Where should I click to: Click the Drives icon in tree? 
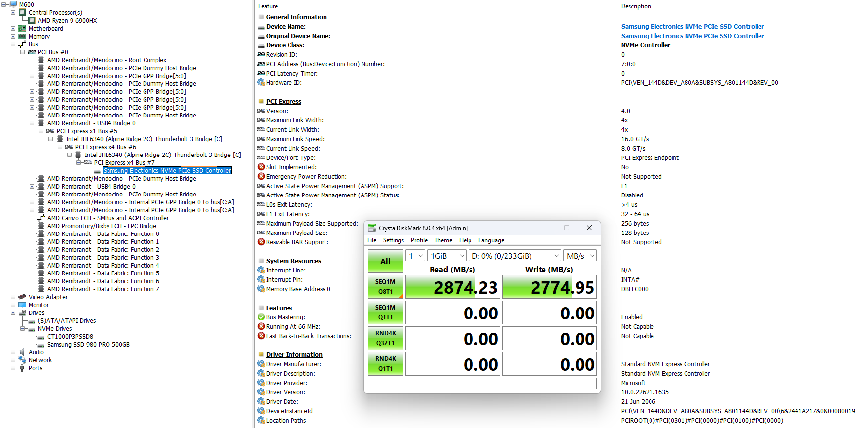tap(22, 312)
